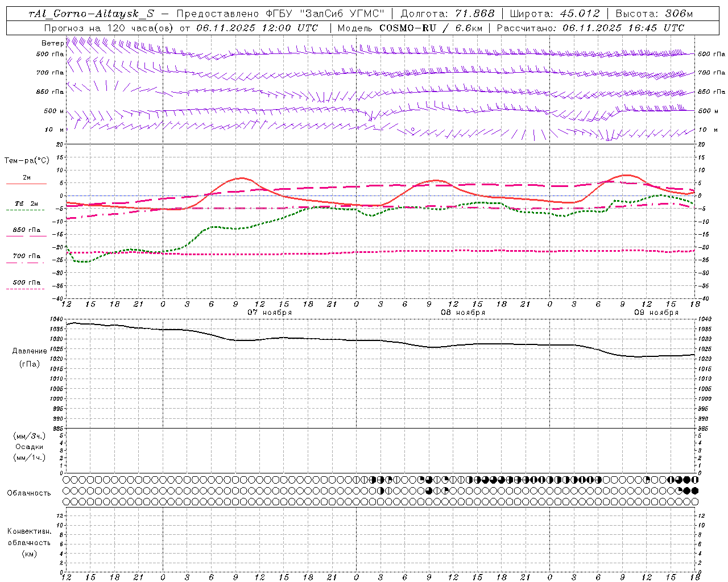Click the (мм/1ч.) precipitation unit label

30,458
